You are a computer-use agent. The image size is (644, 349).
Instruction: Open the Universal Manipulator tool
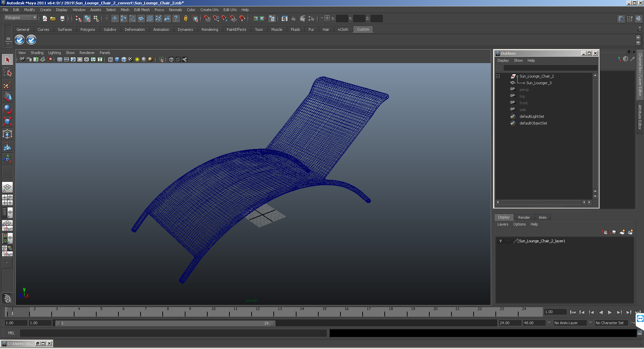tap(7, 134)
